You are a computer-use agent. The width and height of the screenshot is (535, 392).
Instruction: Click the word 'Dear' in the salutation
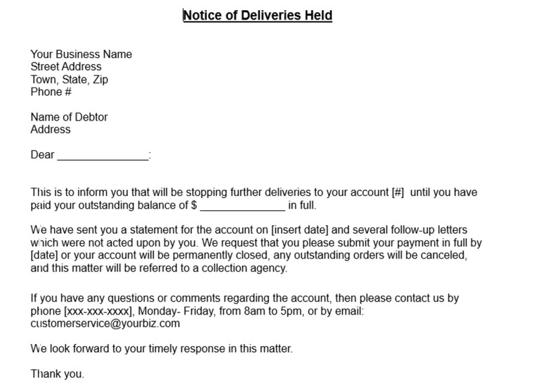tap(42, 155)
